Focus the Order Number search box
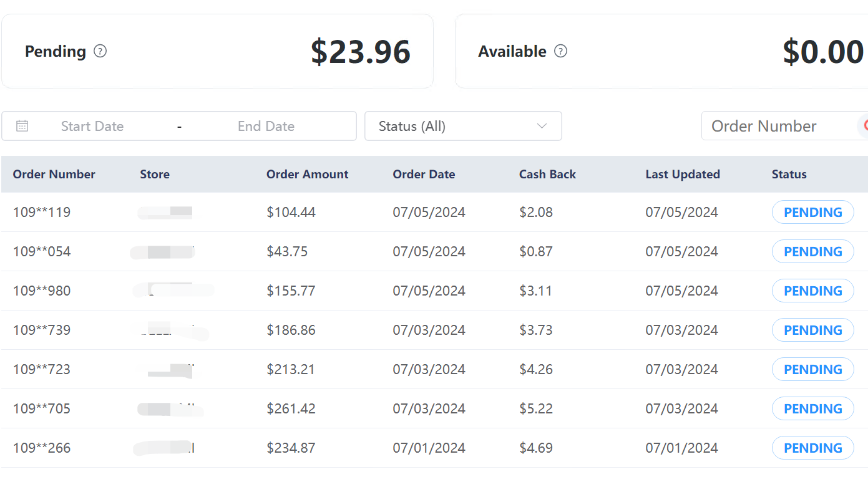The height and width of the screenshot is (482, 868). point(774,126)
